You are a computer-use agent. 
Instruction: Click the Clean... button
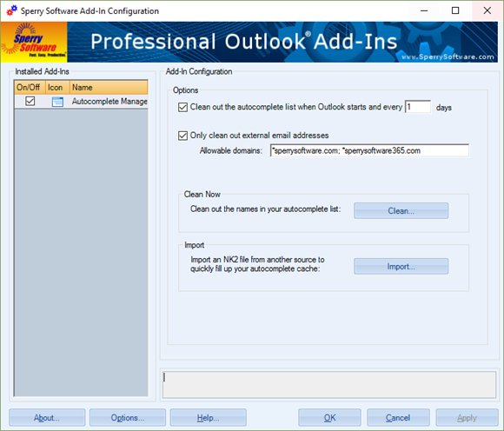point(401,211)
